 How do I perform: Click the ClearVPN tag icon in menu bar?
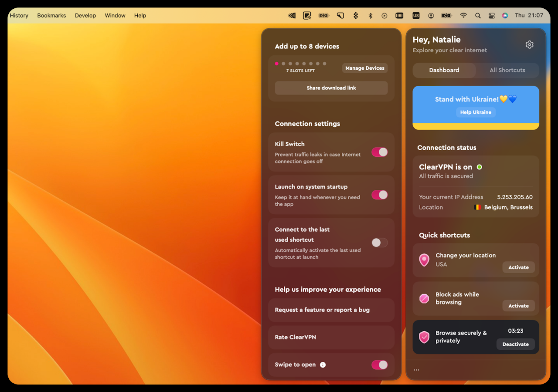(340, 15)
